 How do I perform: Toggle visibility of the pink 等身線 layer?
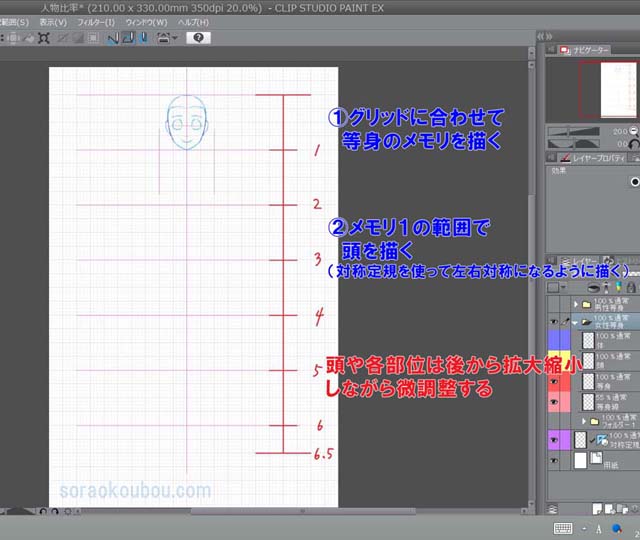pyautogui.click(x=553, y=402)
